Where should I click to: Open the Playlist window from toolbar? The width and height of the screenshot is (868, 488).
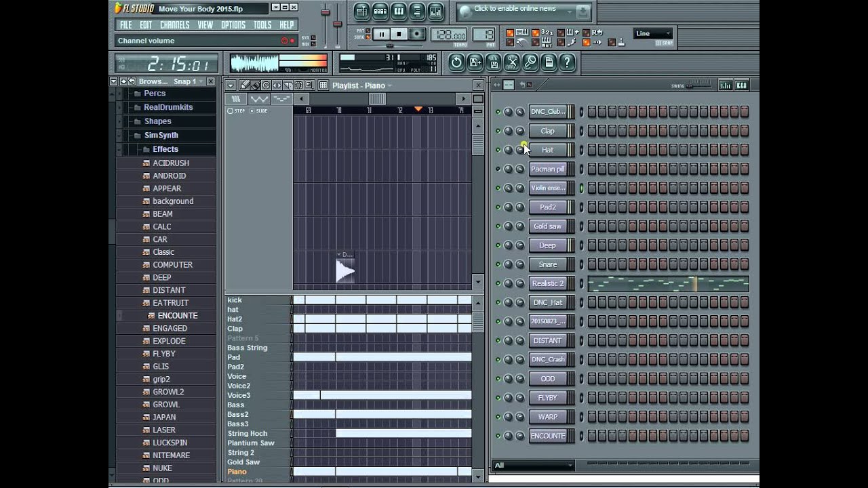click(x=362, y=12)
